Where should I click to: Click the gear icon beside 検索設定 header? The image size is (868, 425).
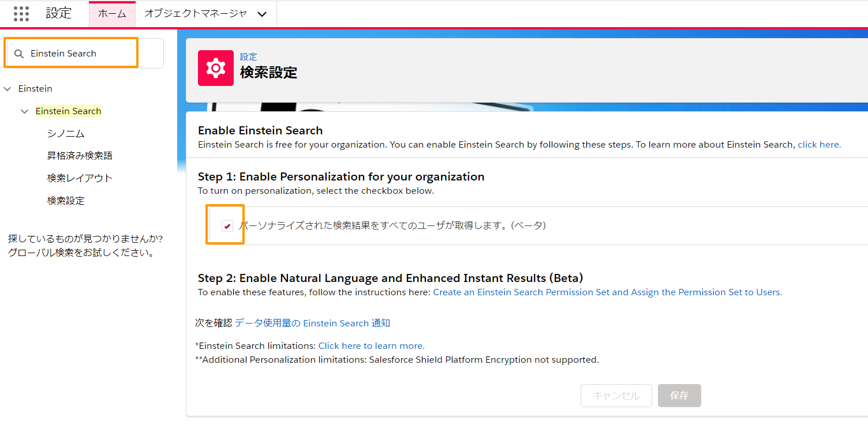tap(215, 68)
